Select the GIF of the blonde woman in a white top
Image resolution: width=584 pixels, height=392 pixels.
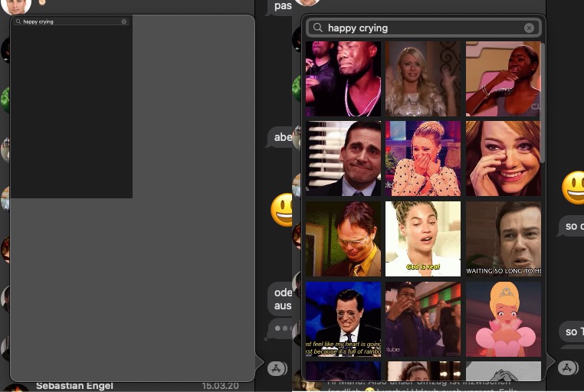click(x=423, y=79)
